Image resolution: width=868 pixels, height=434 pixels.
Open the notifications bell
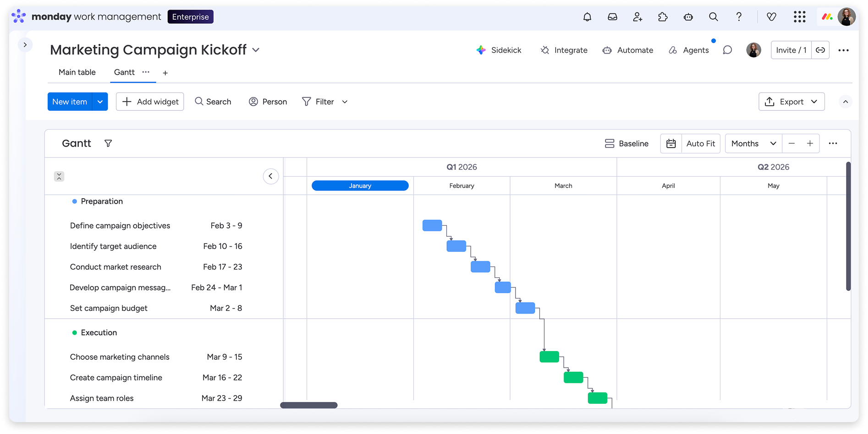point(587,17)
